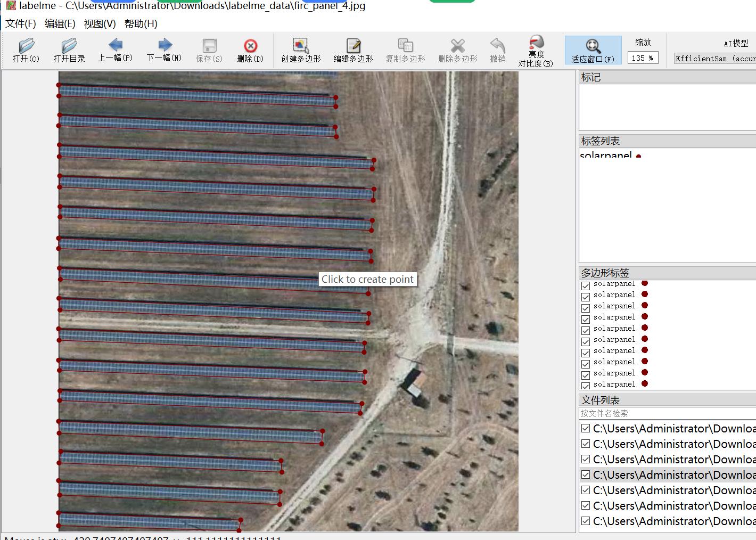Open the EfficientSam AI model dropdown
Image resolution: width=756 pixels, height=540 pixels.
click(714, 59)
